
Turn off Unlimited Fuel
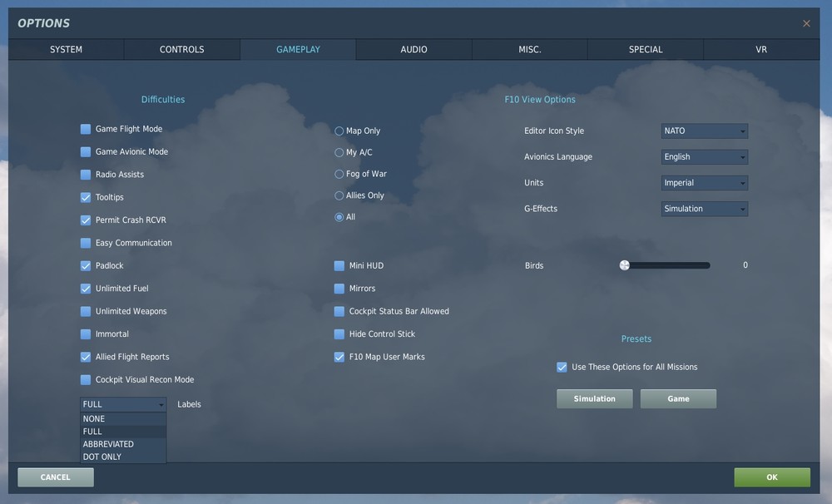tap(86, 289)
